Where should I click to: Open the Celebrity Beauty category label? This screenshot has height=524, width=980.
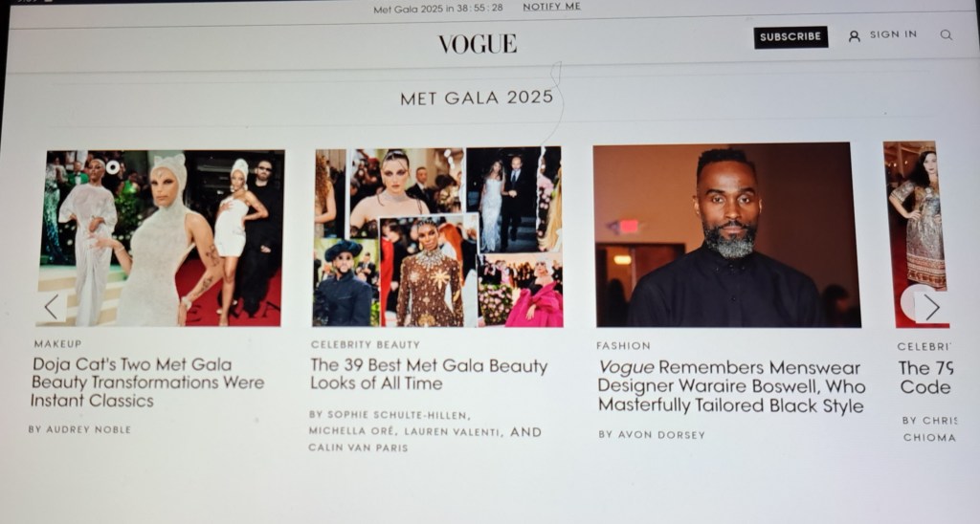365,344
